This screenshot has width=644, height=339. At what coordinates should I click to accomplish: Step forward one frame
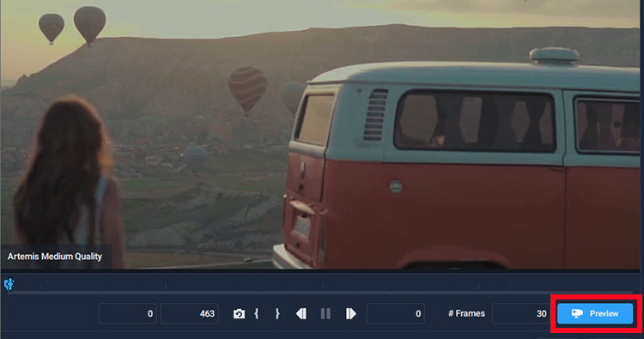(350, 314)
